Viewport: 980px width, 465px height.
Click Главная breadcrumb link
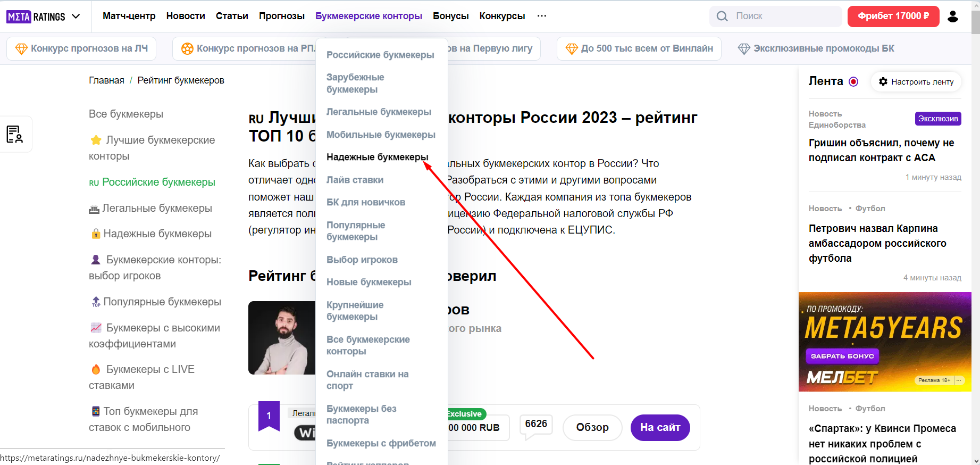point(106,80)
